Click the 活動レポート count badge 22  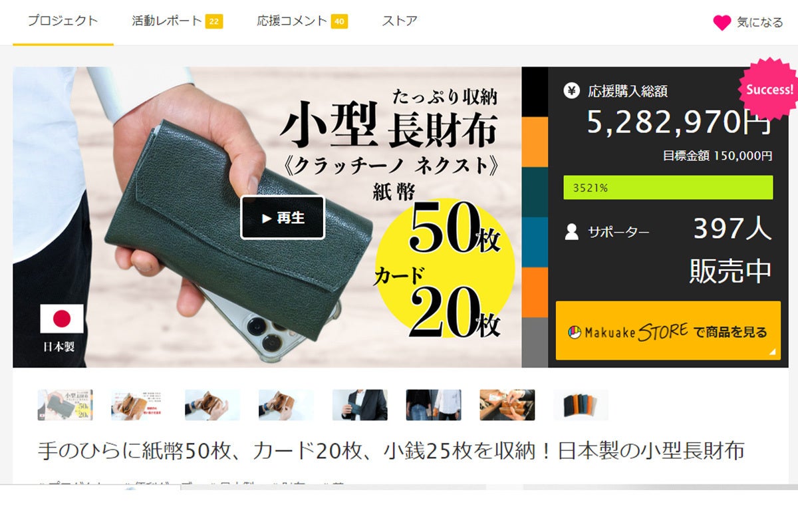coord(213,22)
